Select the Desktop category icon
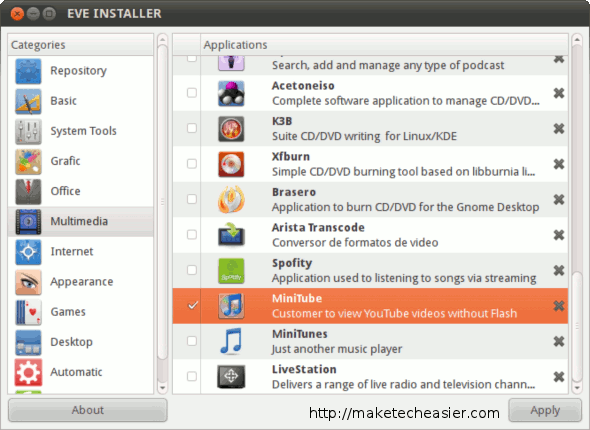 click(x=28, y=342)
